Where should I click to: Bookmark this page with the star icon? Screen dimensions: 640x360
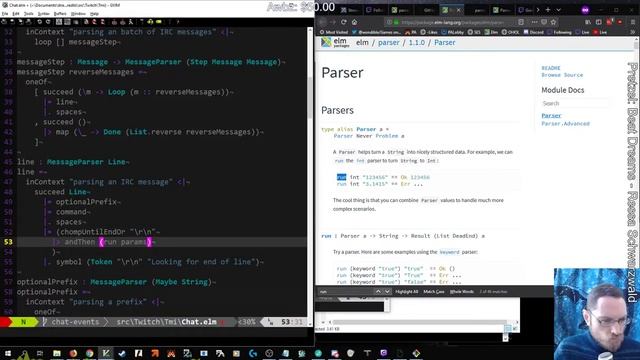(553, 22)
